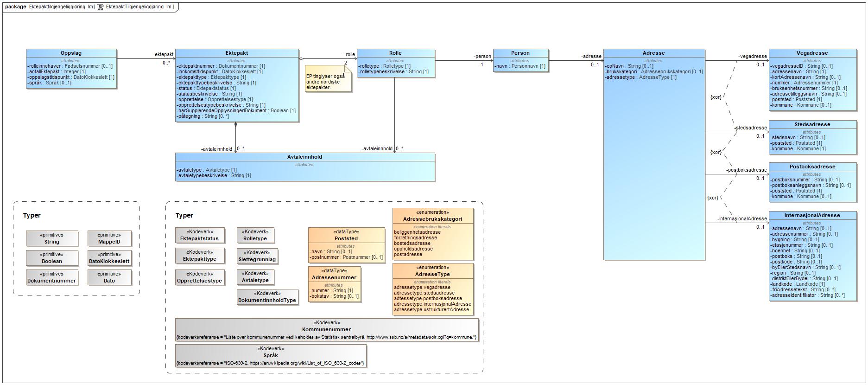This screenshot has width=868, height=385.
Task: Click the rolletypebeskrivelse attribute in Rolle
Action: coord(393,71)
